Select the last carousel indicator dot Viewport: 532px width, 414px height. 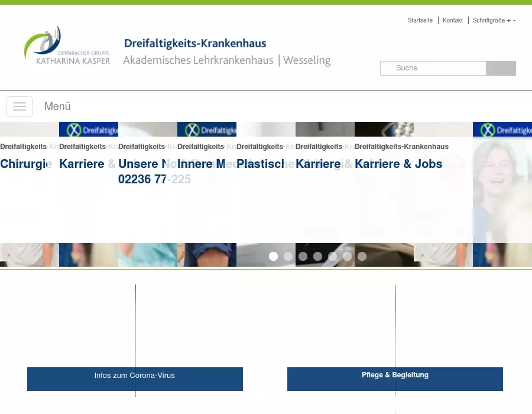coord(362,256)
